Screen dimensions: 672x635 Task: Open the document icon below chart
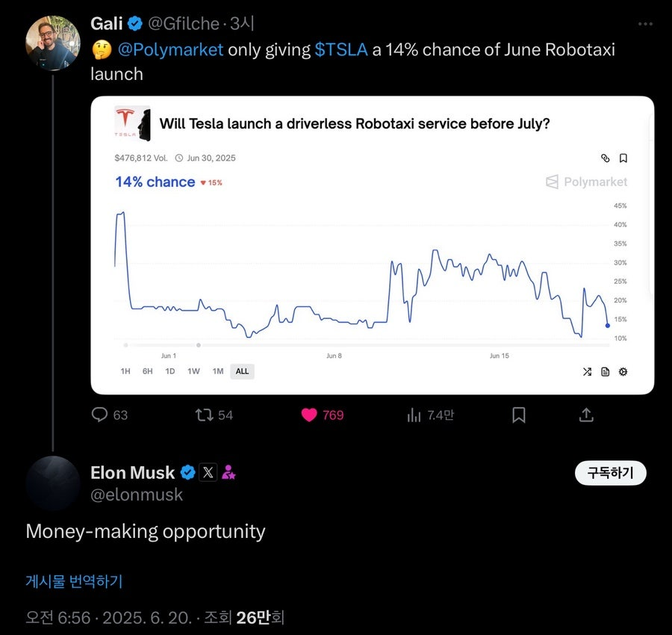point(605,372)
